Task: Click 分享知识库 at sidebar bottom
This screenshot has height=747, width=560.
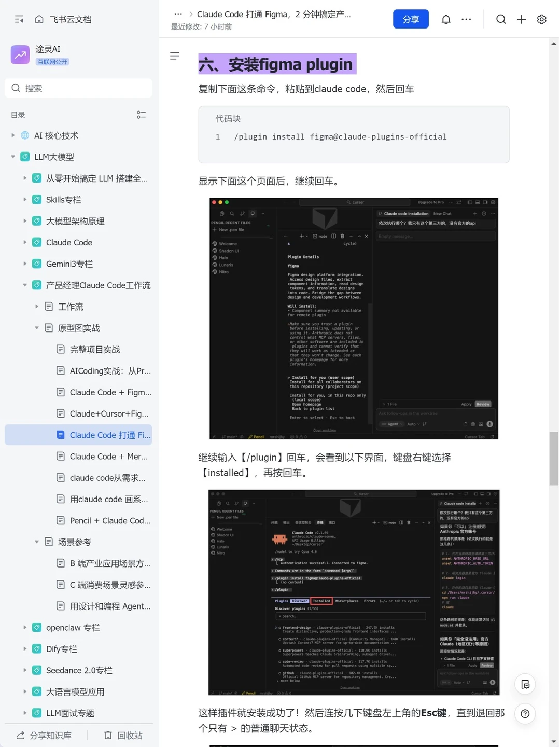Action: [x=44, y=735]
